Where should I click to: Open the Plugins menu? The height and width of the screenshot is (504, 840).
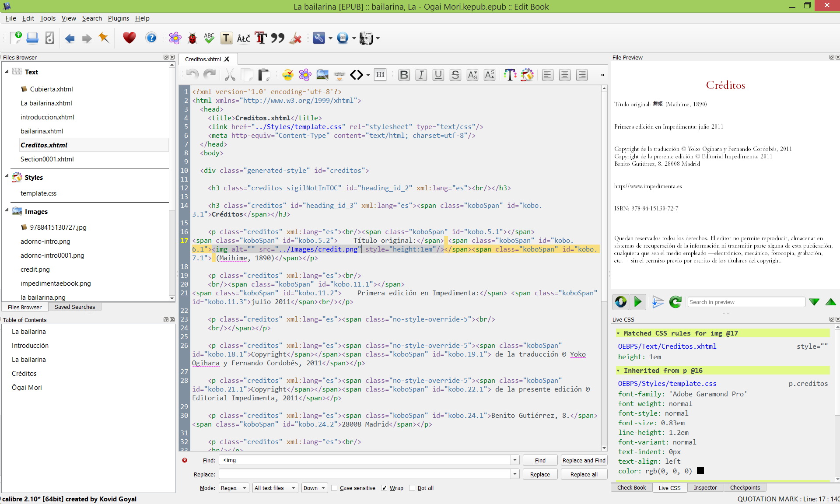118,18
